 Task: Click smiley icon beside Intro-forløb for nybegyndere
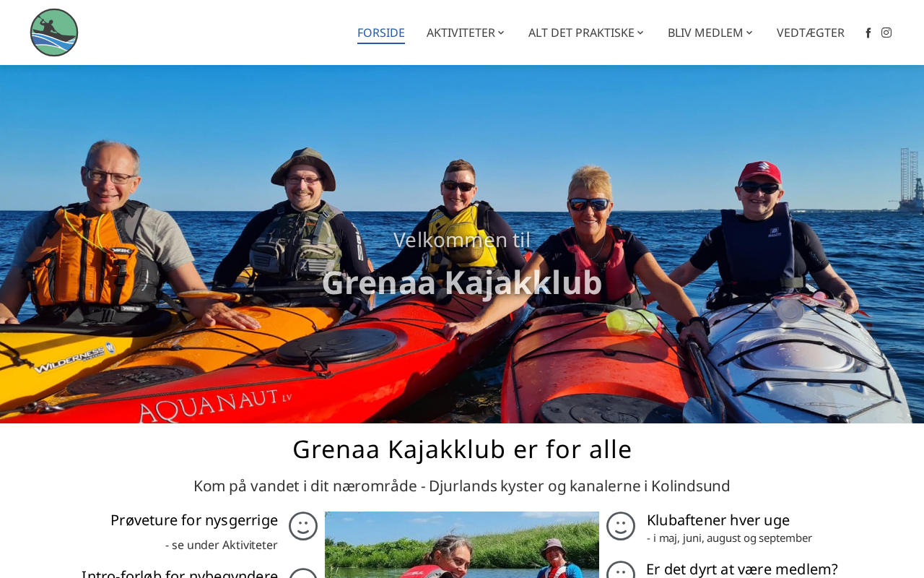click(303, 573)
